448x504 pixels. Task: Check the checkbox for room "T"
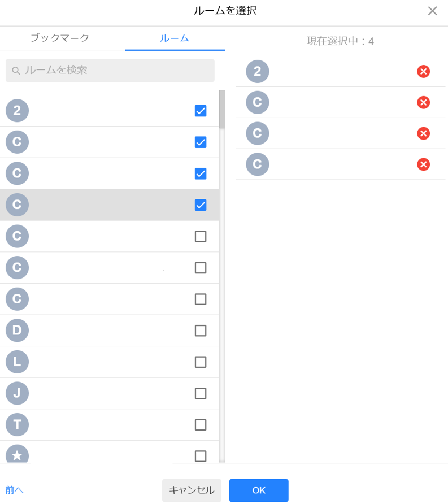[201, 424]
